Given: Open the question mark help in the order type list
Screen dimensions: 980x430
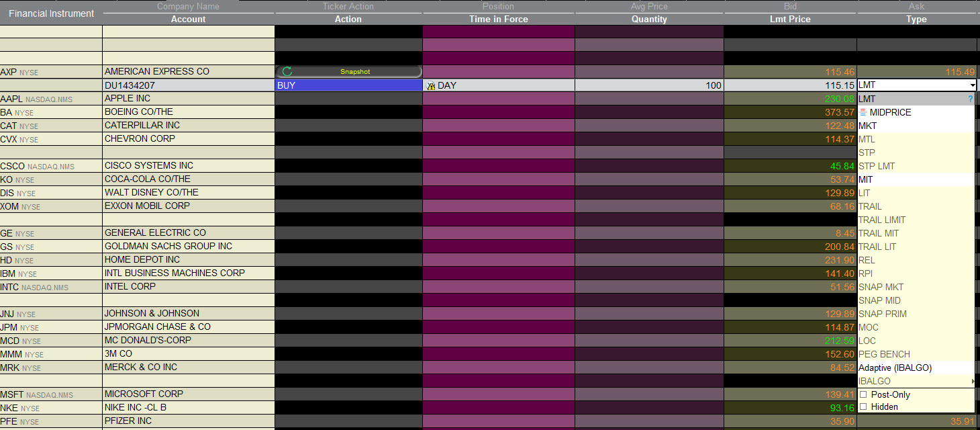Looking at the screenshot, I should tap(970, 99).
